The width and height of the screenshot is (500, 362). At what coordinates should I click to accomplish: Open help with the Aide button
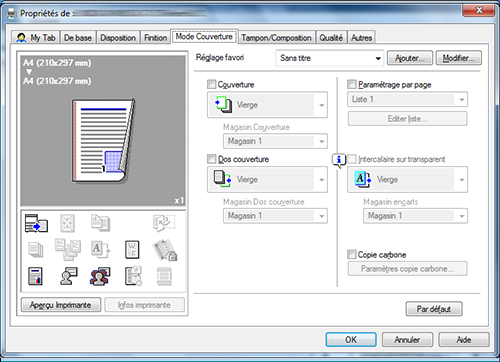pyautogui.click(x=464, y=340)
